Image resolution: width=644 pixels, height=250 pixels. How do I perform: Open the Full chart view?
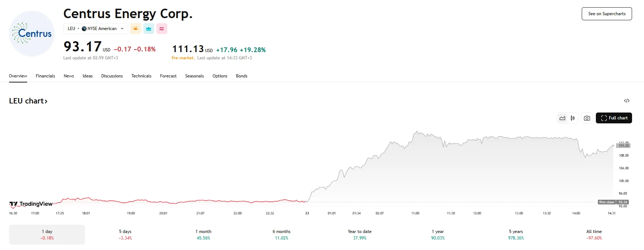(614, 118)
